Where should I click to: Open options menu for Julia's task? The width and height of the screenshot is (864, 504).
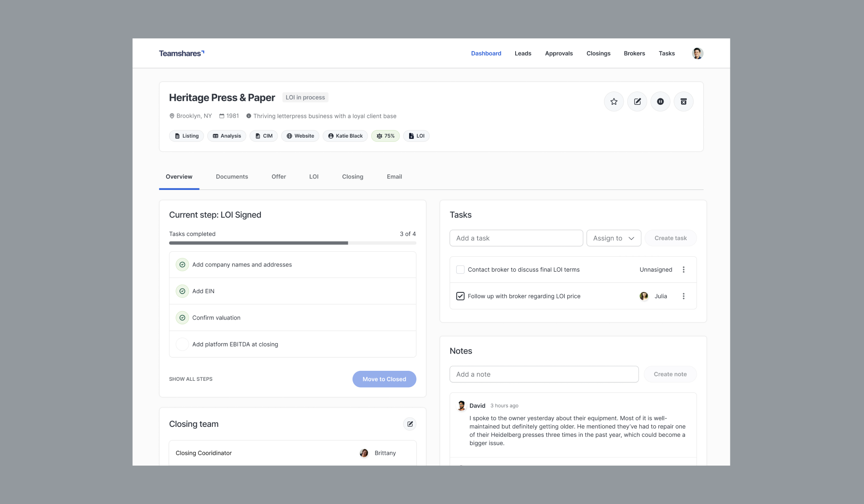pos(684,296)
